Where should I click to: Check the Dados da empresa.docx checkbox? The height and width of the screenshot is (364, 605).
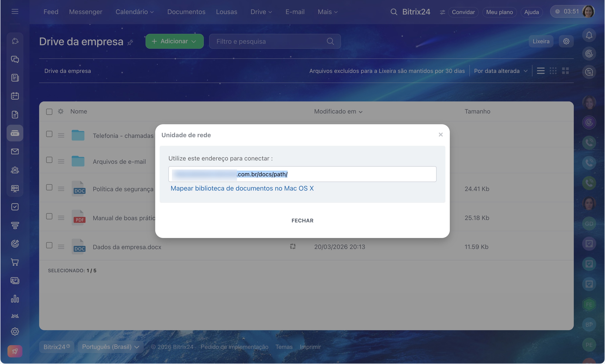(x=49, y=245)
